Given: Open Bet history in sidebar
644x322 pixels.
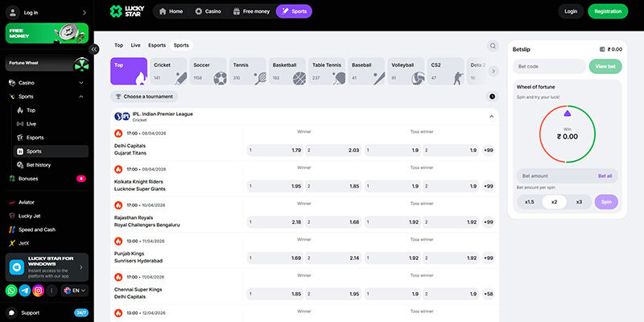Looking at the screenshot, I should coord(51,165).
